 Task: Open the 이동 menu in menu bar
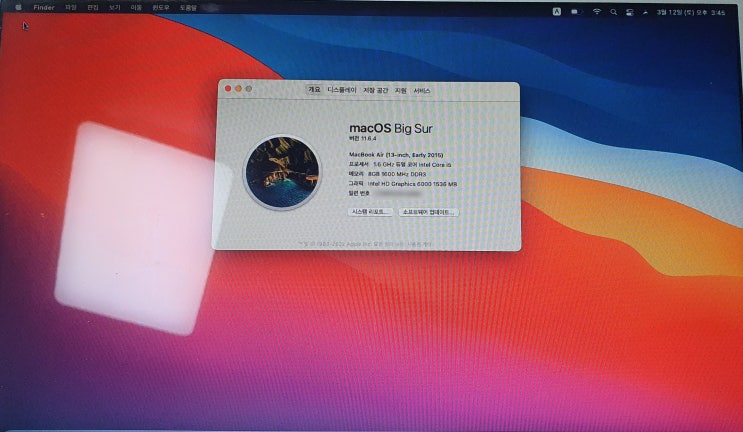136,8
